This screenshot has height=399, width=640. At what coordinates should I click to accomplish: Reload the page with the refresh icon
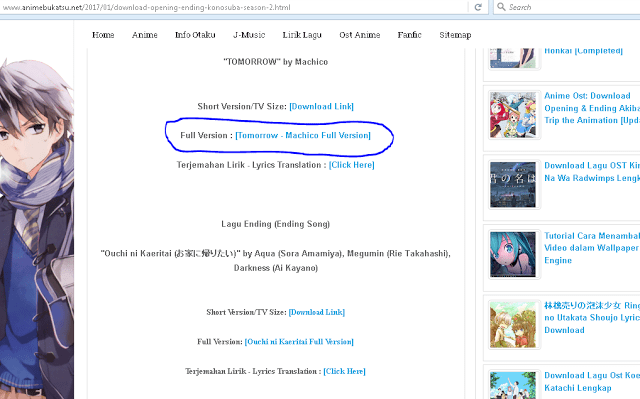click(478, 7)
